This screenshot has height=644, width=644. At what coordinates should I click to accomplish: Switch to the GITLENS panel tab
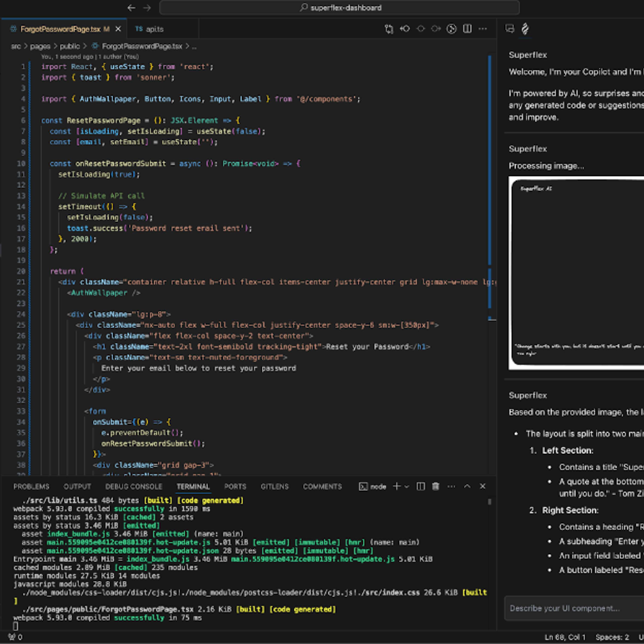point(275,487)
